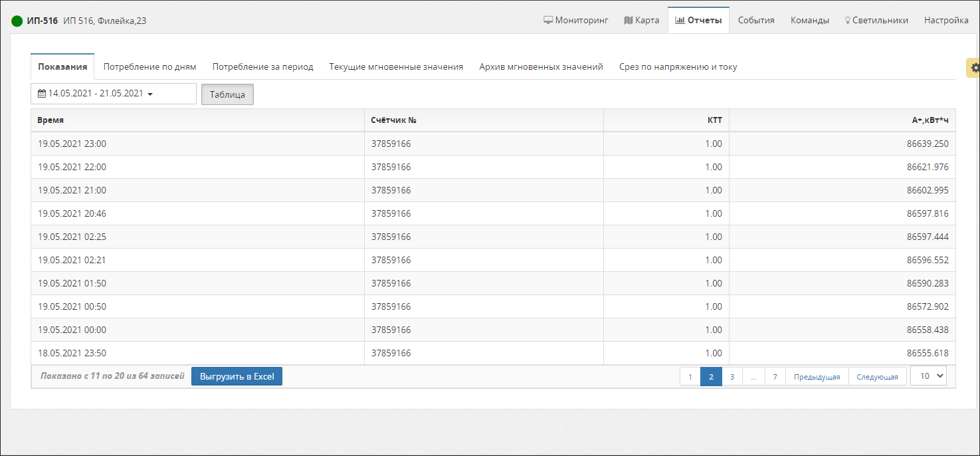980x456 pixels.
Task: Go to page 3 in pagination
Action: [732, 377]
